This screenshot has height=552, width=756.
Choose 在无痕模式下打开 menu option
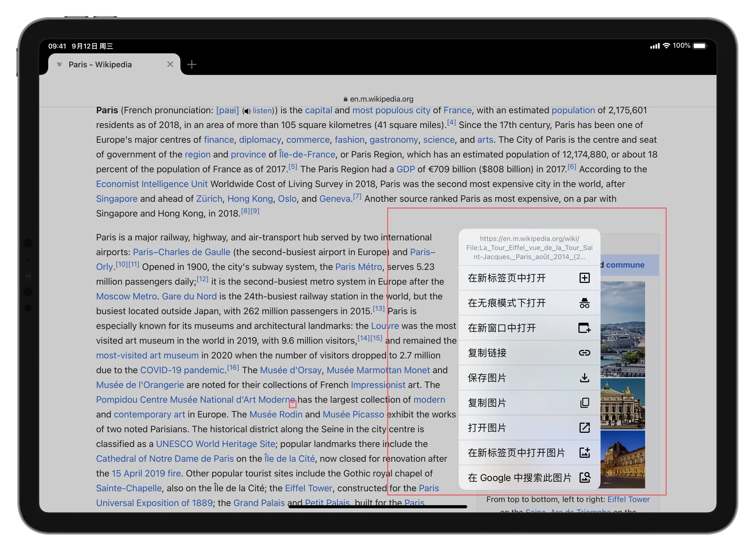529,303
